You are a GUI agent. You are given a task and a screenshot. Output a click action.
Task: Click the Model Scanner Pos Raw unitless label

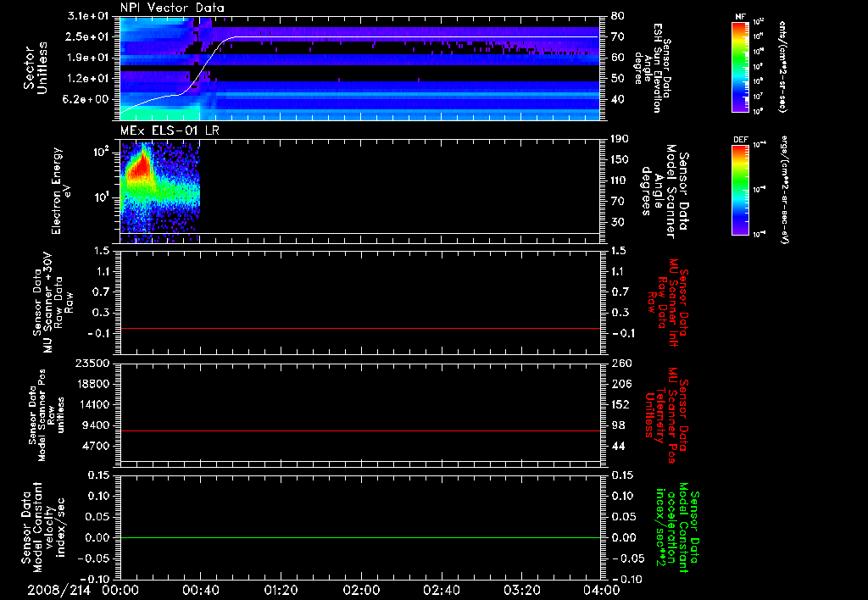pos(47,415)
